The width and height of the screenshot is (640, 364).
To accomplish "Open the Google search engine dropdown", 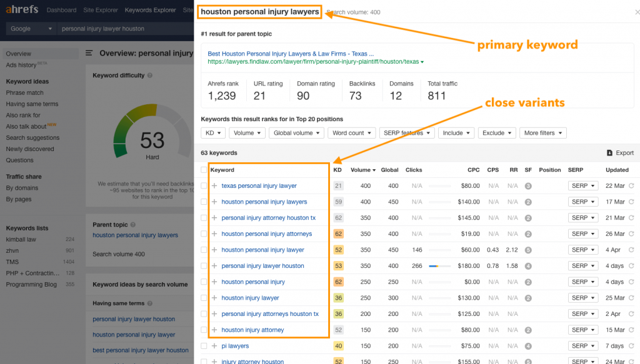I will point(31,29).
